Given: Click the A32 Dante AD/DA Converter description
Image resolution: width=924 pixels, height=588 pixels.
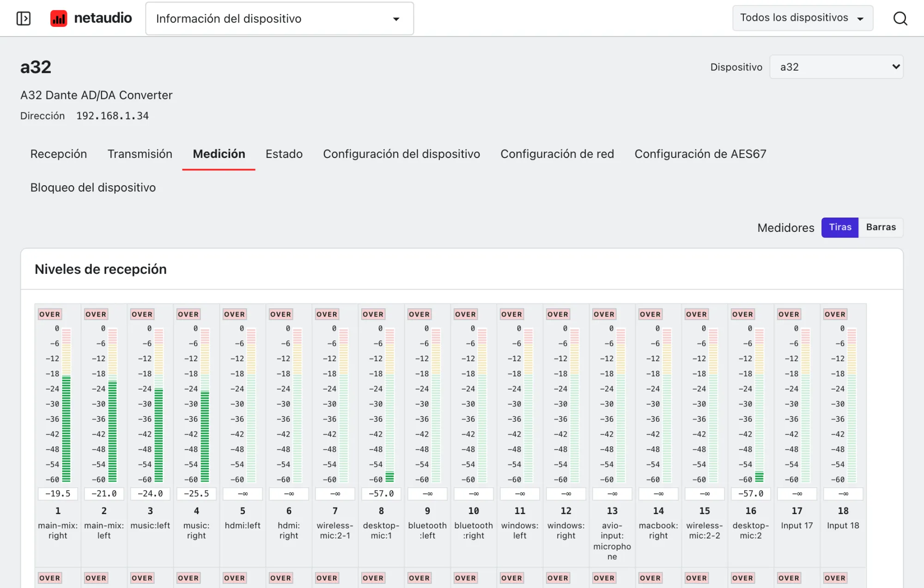Looking at the screenshot, I should pyautogui.click(x=96, y=95).
